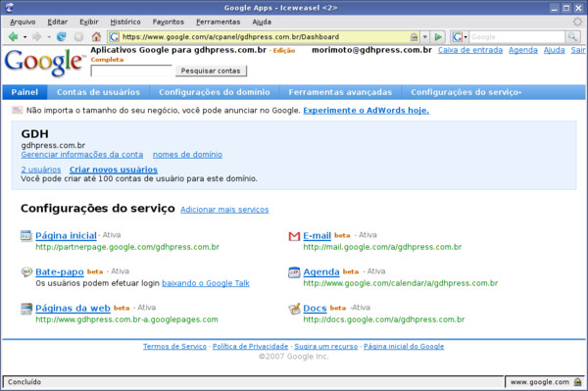Click the Gmail envelope icon beside E-mail
This screenshot has width=588, height=391.
294,236
